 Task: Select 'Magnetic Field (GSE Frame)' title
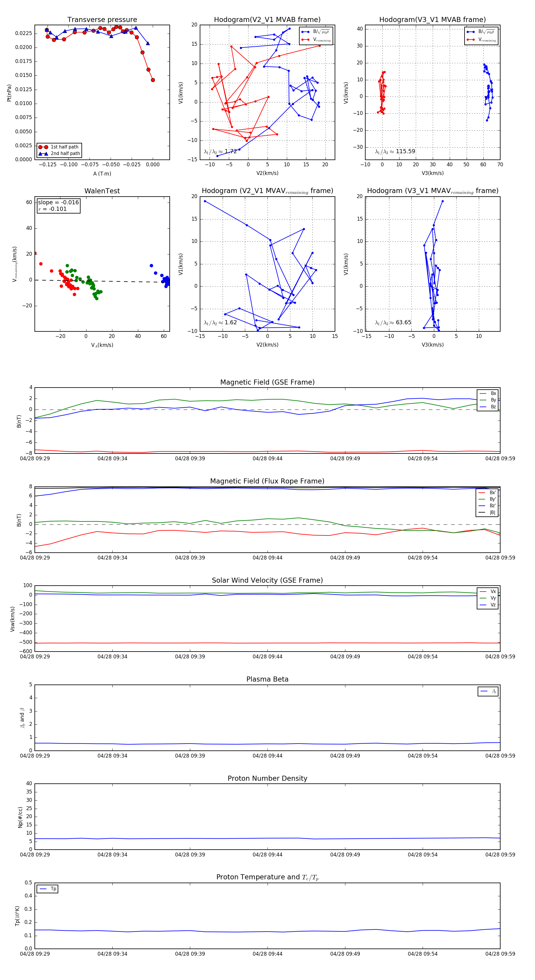[x=267, y=382]
